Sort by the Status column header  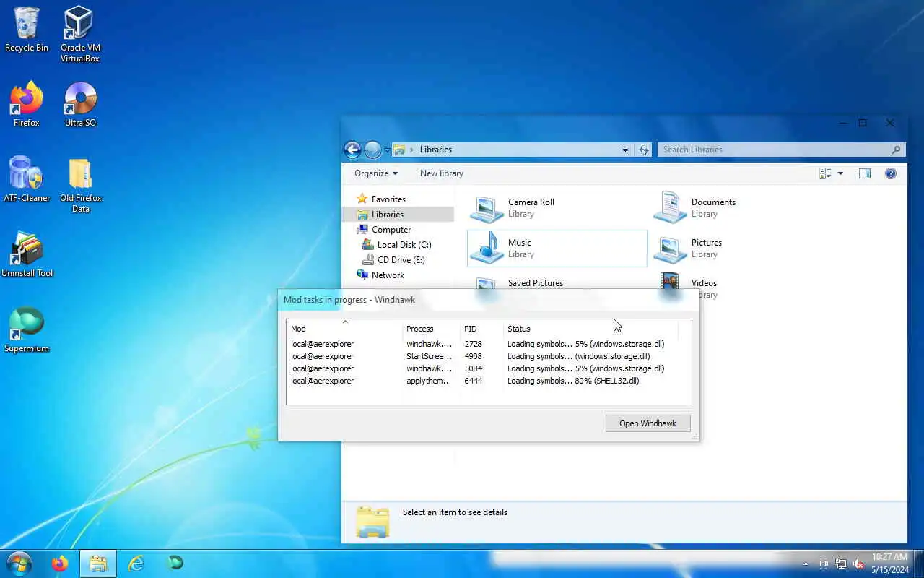[590, 329]
